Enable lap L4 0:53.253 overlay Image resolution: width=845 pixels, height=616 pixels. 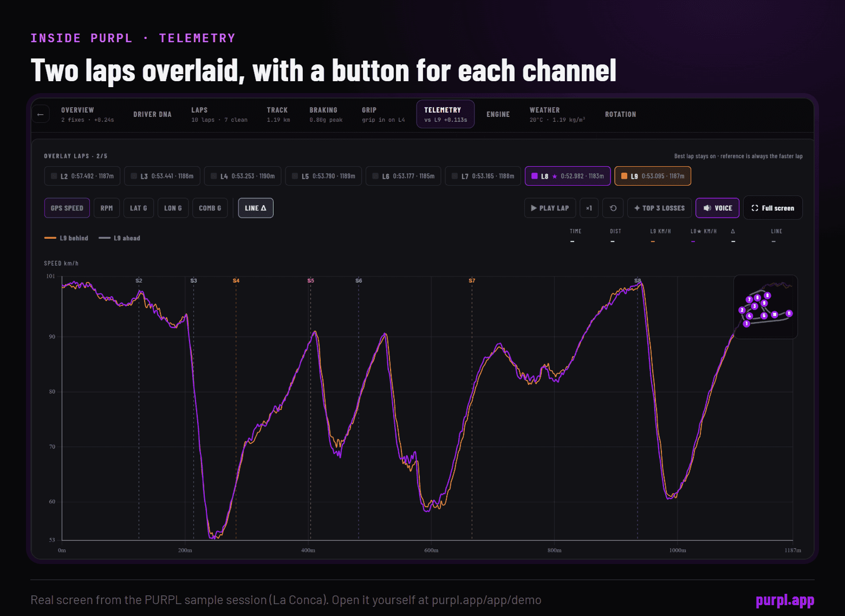[243, 176]
